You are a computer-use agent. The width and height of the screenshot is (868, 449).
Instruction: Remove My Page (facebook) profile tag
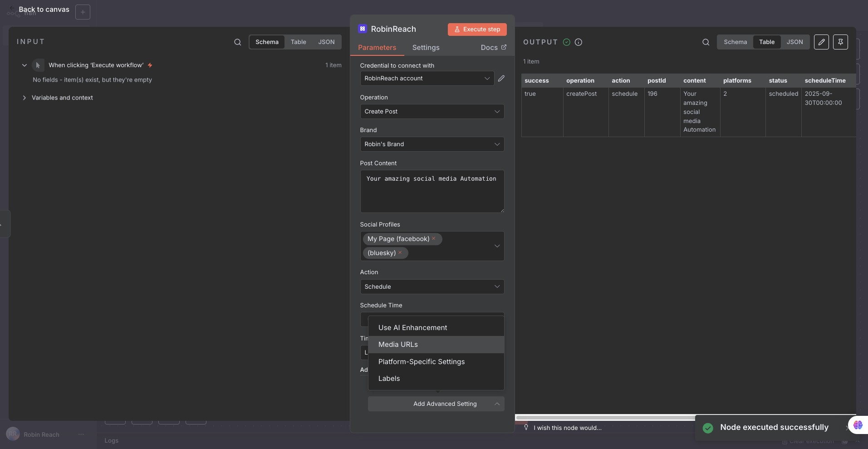tap(434, 238)
